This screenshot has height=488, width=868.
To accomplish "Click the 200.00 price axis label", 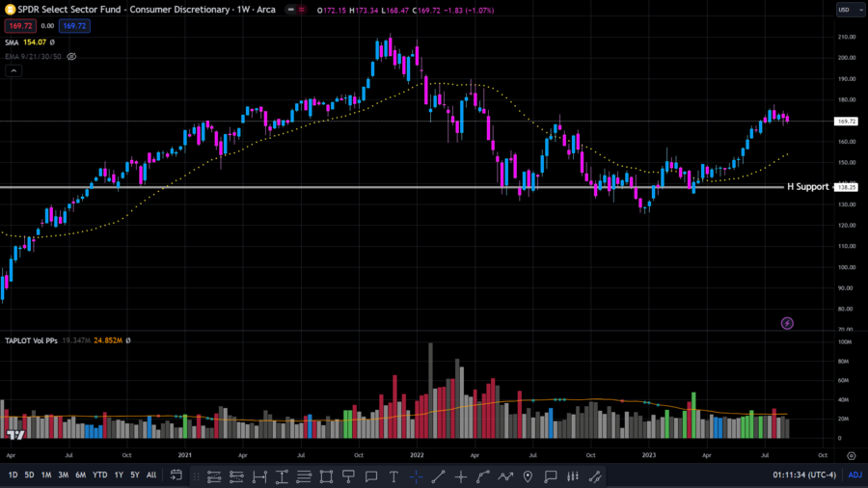I will point(847,58).
